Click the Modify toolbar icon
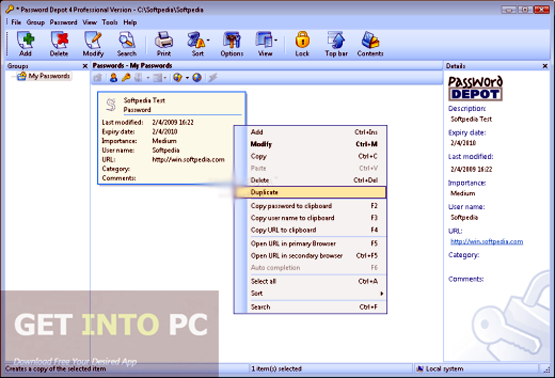The height and width of the screenshot is (378, 555). [x=93, y=44]
